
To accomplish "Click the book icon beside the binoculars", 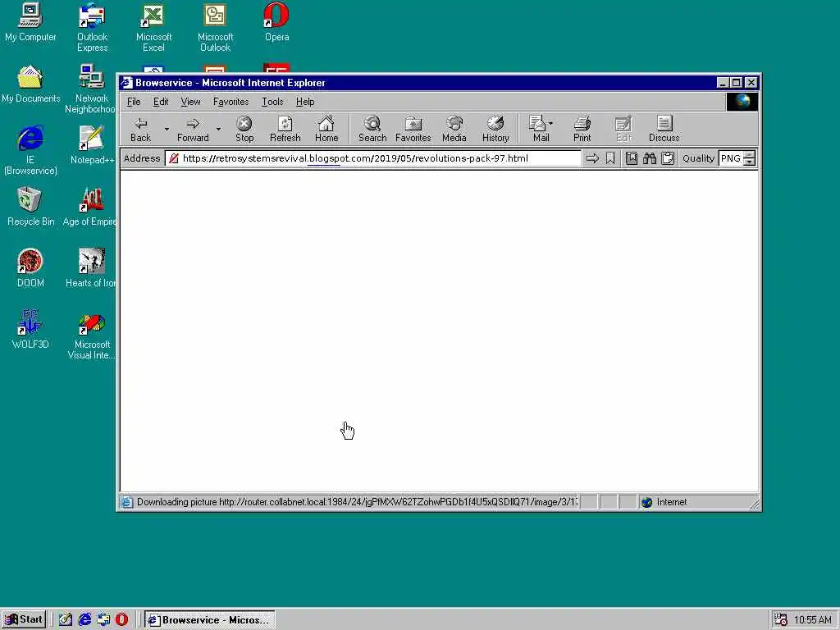I will 632,158.
